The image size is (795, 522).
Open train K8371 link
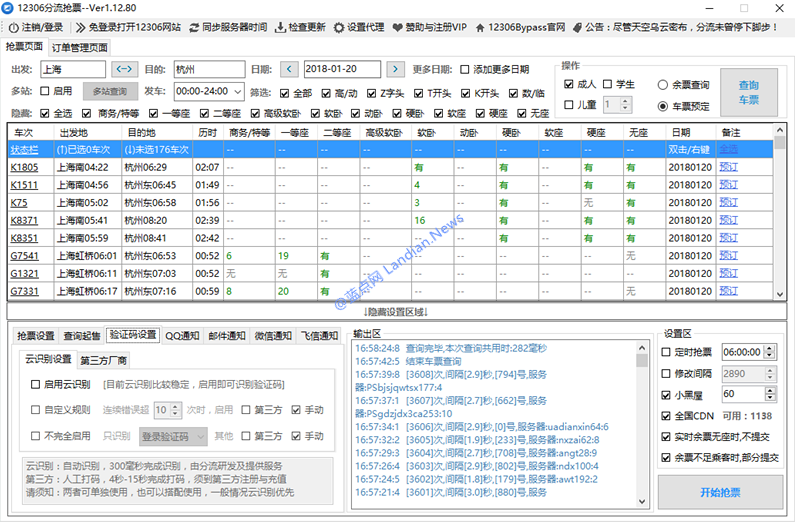coord(24,220)
